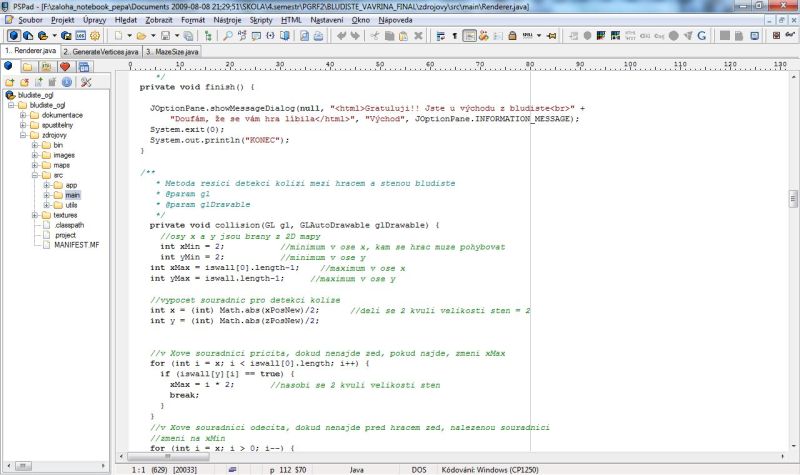Expand the textures folder node
Screen dimensions: 800x475
[x=35, y=215]
